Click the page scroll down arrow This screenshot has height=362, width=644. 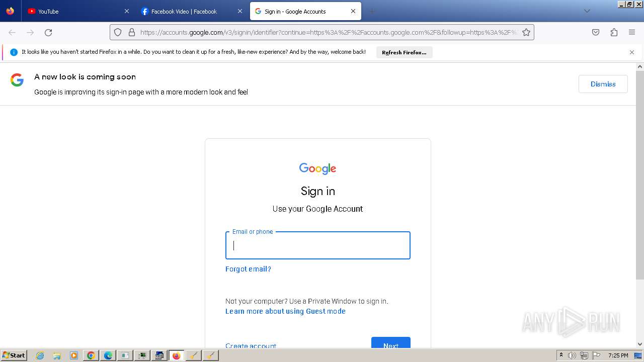(640, 344)
